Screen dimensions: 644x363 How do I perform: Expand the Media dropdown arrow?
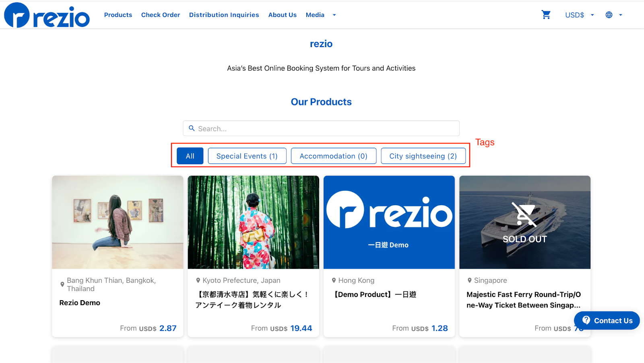click(x=334, y=15)
